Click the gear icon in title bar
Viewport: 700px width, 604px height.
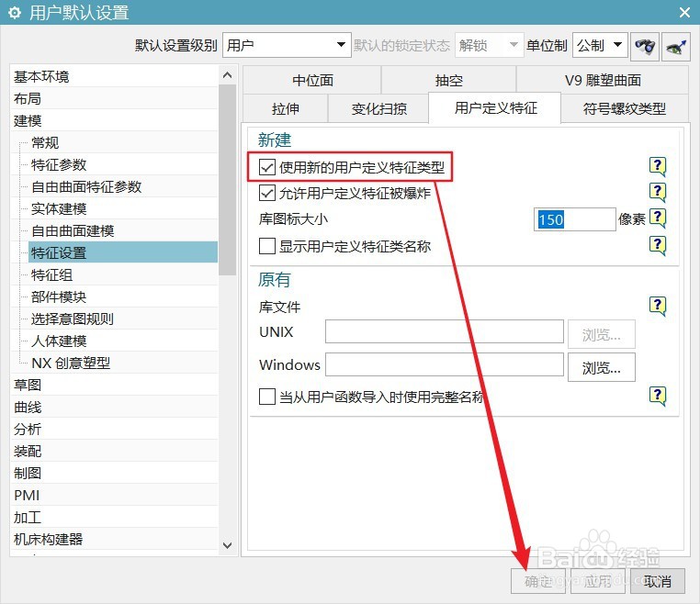(15, 13)
